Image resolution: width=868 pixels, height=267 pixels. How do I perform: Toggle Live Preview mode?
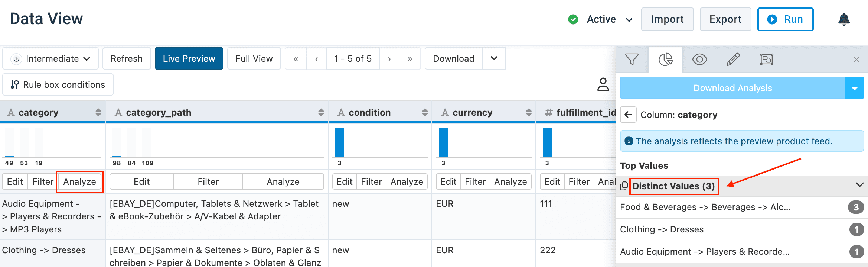click(189, 59)
